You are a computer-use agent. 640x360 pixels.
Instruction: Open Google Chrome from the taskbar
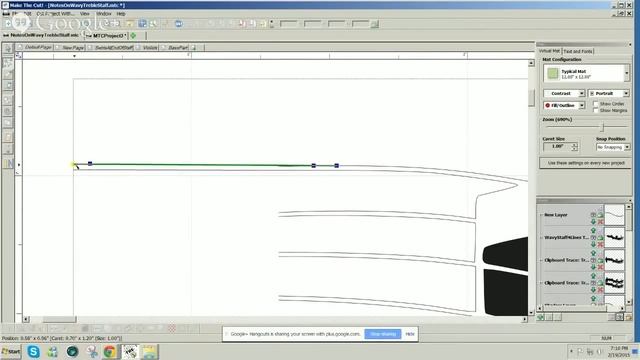click(x=109, y=351)
